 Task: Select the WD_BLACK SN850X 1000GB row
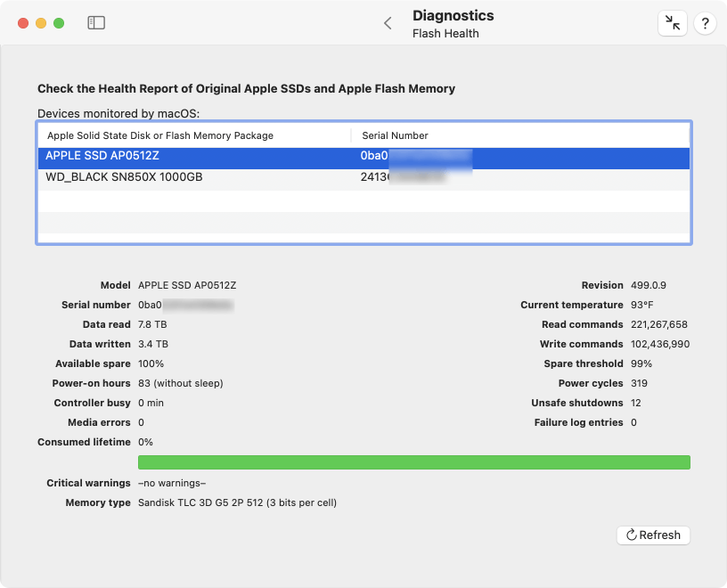(x=363, y=179)
